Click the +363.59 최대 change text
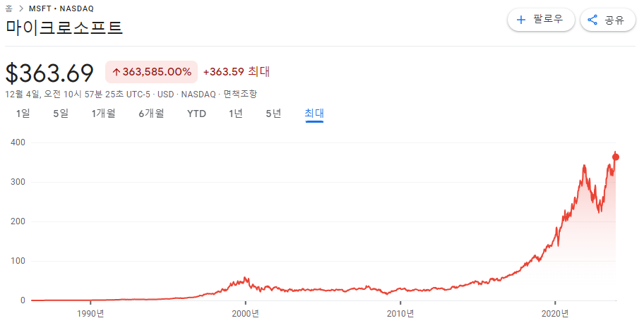 pos(237,72)
